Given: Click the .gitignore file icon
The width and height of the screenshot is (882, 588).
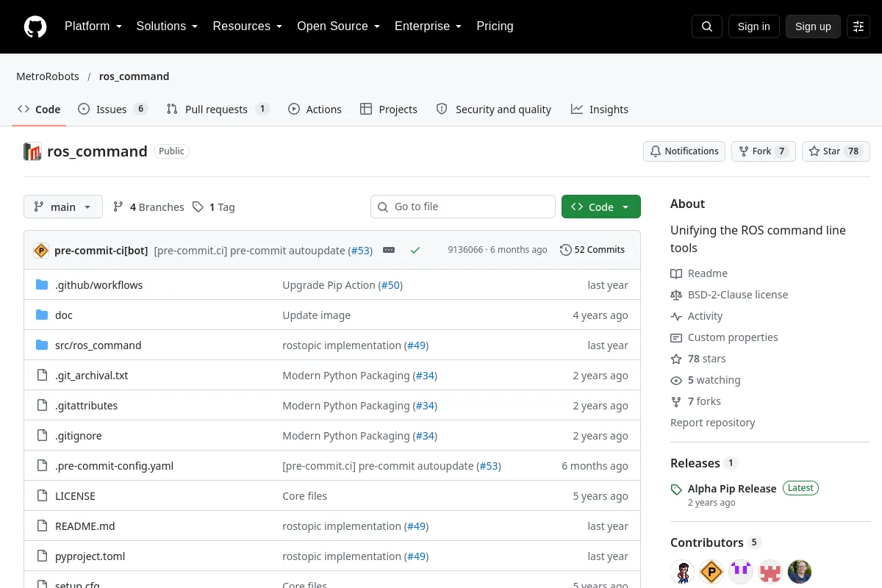Looking at the screenshot, I should (42, 436).
